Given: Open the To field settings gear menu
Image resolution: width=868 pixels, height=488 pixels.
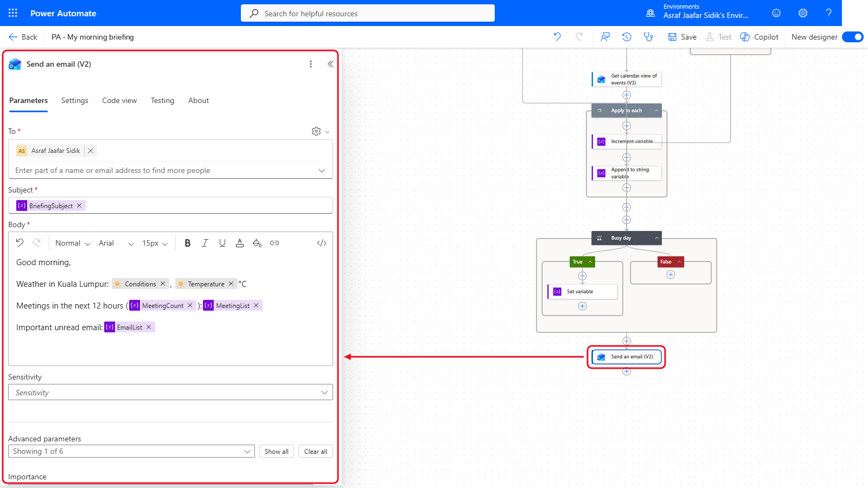Looking at the screenshot, I should (320, 131).
